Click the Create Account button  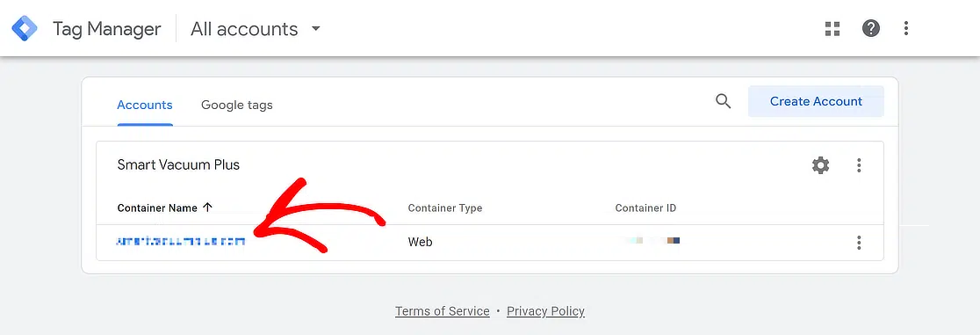tap(816, 101)
